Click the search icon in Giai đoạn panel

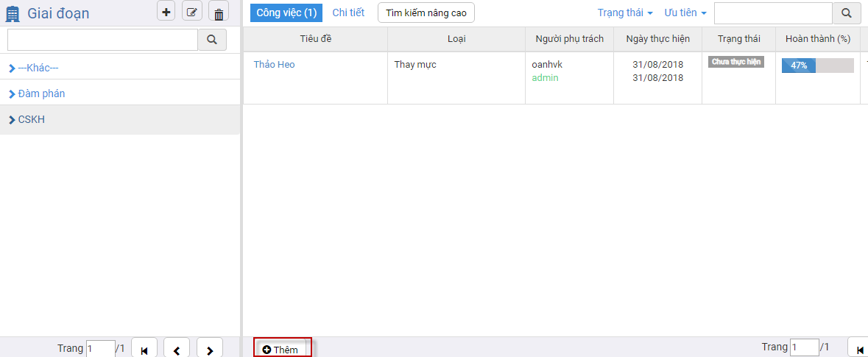[x=212, y=40]
